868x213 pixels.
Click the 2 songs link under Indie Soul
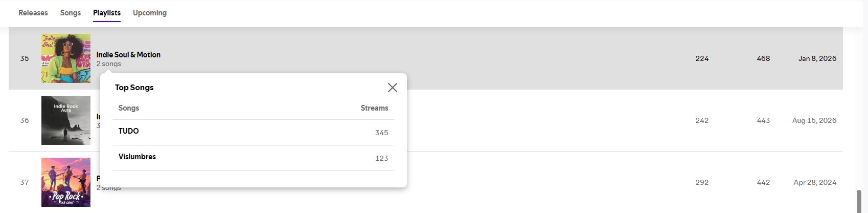click(109, 64)
